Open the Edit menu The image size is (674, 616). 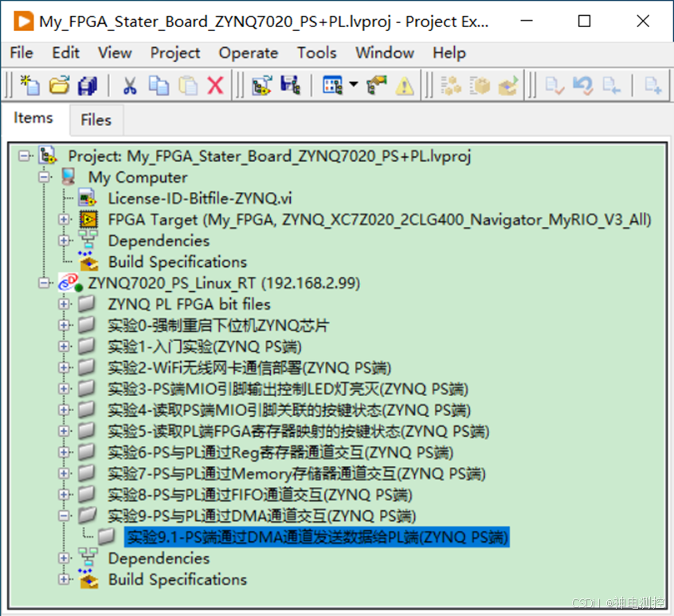[66, 53]
